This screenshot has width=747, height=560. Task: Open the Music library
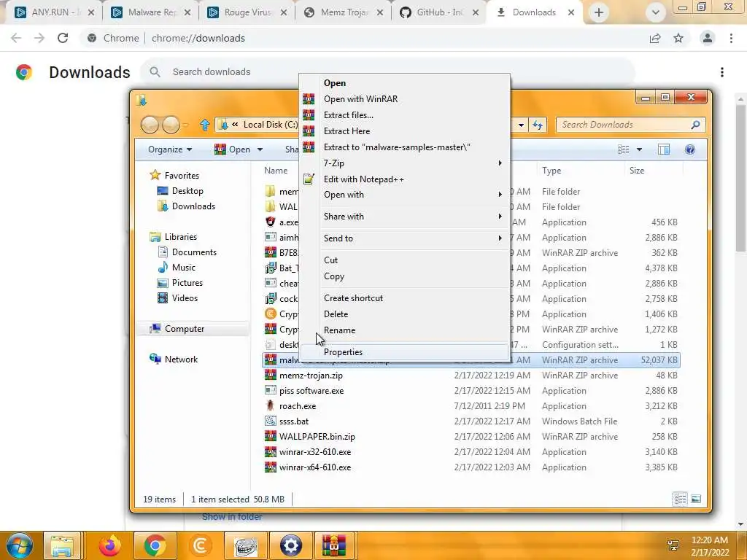pyautogui.click(x=183, y=268)
